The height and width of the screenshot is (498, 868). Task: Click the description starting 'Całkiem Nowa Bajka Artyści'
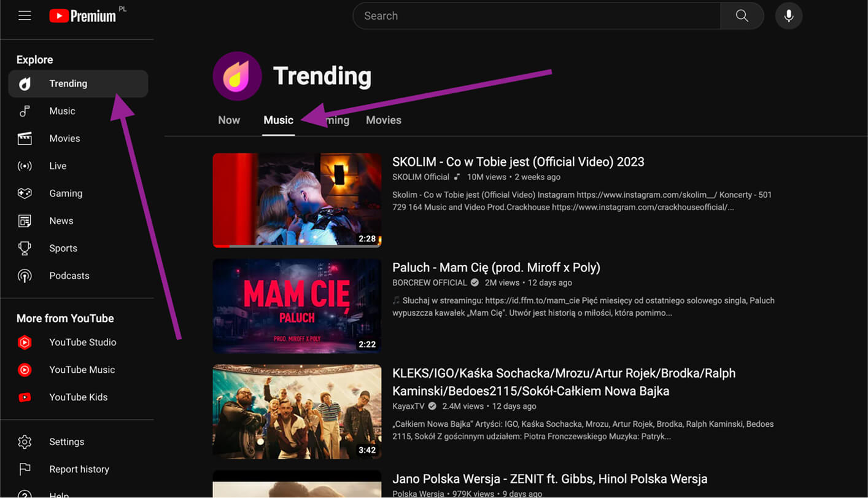click(583, 430)
